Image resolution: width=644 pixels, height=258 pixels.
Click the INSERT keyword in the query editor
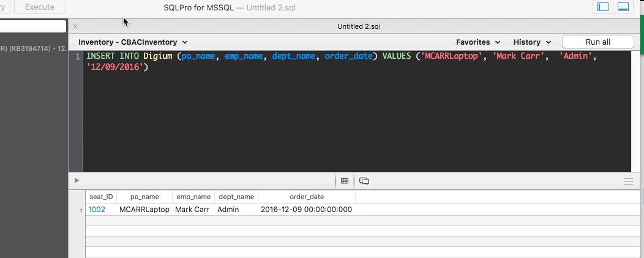[x=100, y=56]
